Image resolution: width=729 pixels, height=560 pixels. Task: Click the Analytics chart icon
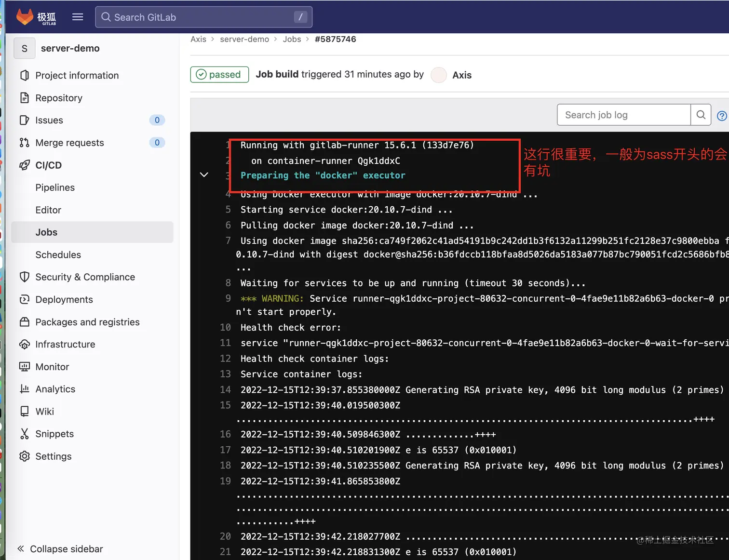(25, 389)
